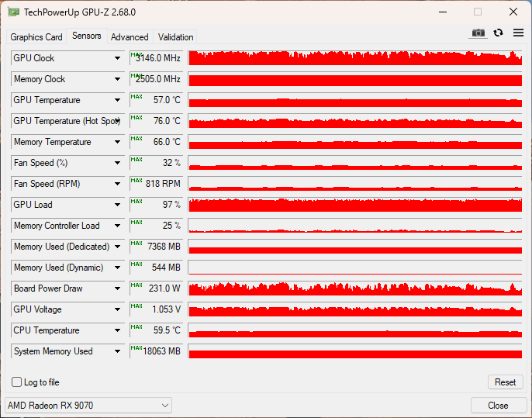Open the GPU Load sensor dropdown
Viewport: 532px width, 418px height.
click(x=117, y=205)
